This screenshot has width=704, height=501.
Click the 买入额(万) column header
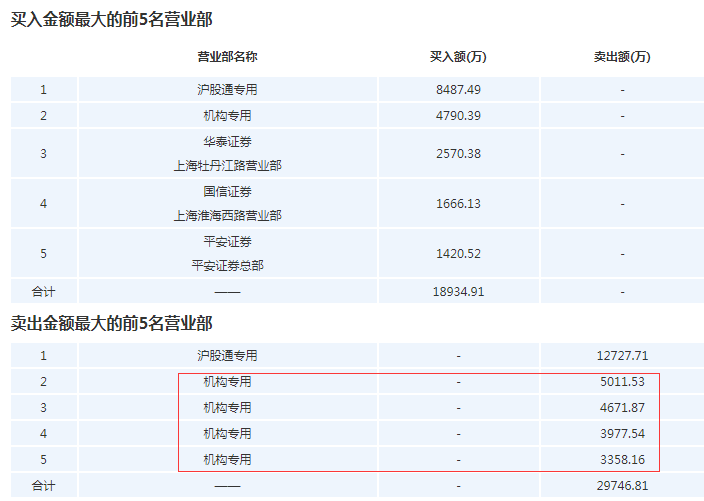[x=458, y=57]
